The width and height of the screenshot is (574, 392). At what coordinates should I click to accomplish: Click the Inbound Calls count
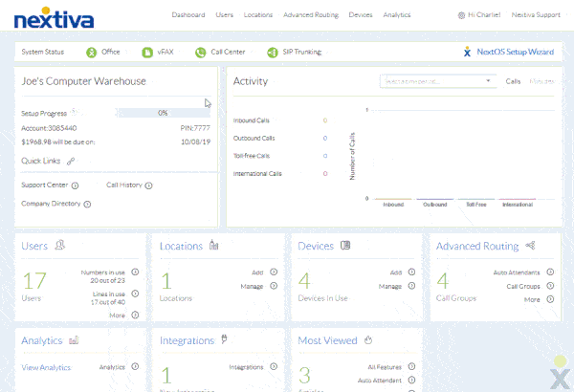325,120
